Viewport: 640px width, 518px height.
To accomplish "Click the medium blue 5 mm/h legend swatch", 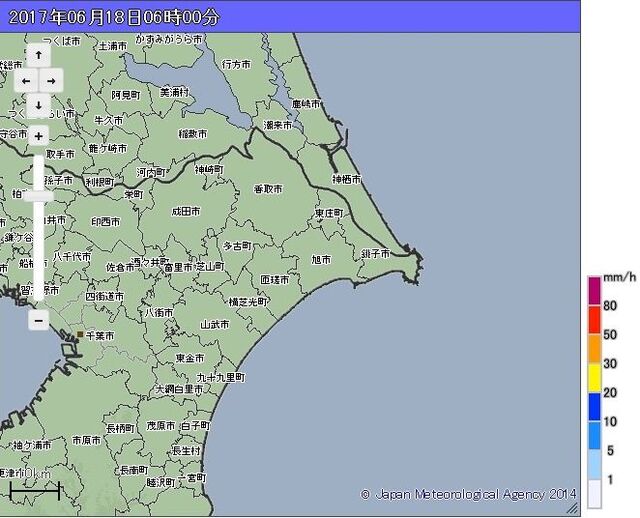I will 594,436.
